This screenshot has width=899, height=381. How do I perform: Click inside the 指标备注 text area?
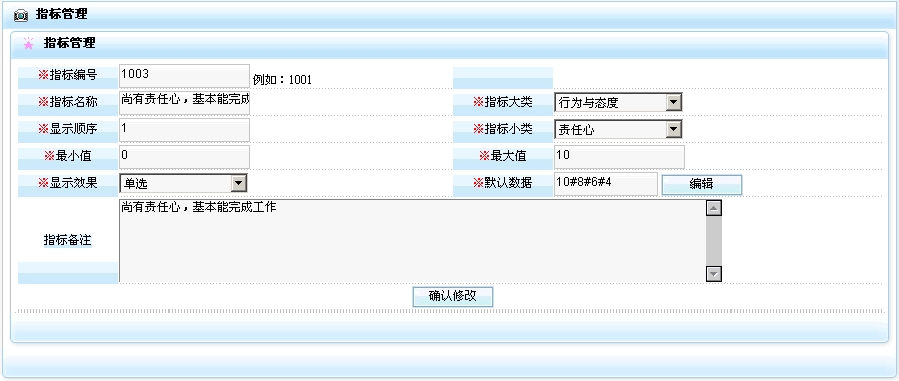[413, 241]
